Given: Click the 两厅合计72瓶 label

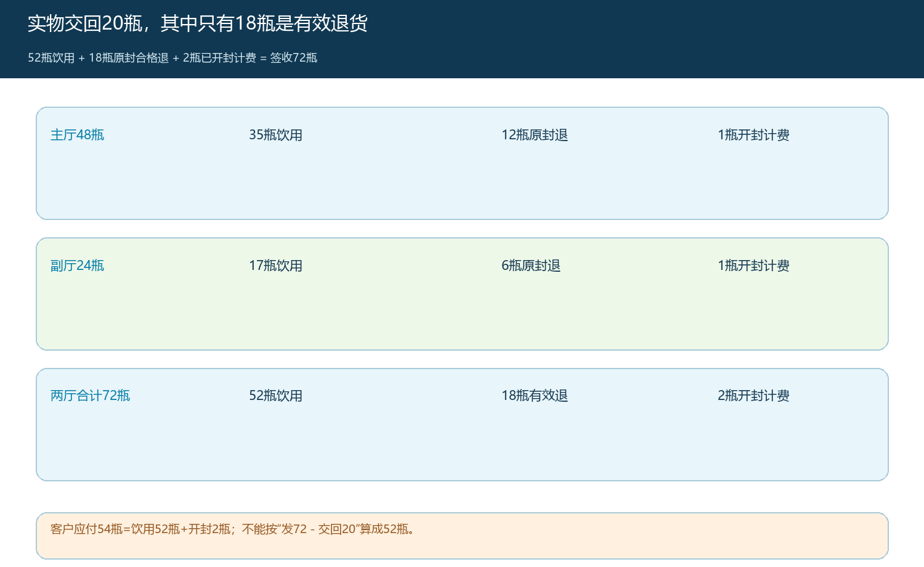Looking at the screenshot, I should tap(90, 396).
